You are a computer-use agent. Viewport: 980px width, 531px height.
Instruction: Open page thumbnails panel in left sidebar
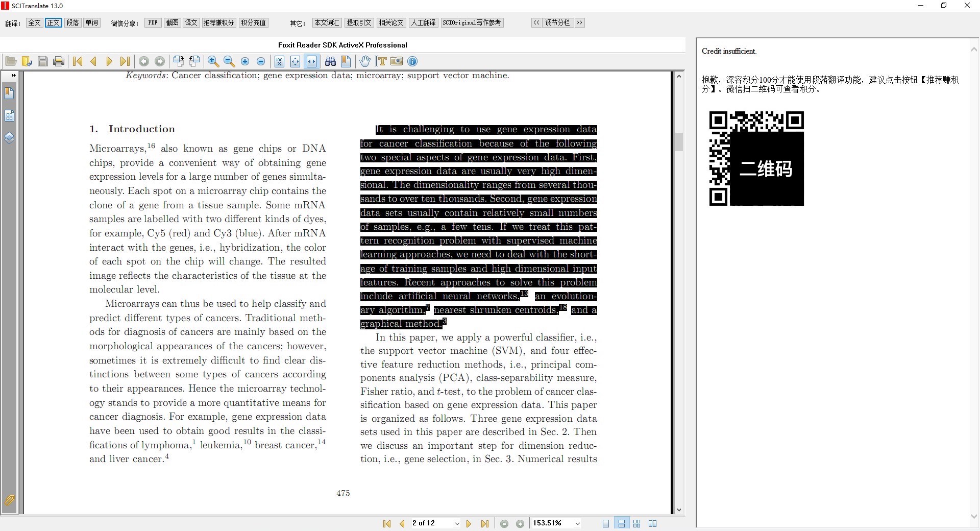[9, 116]
